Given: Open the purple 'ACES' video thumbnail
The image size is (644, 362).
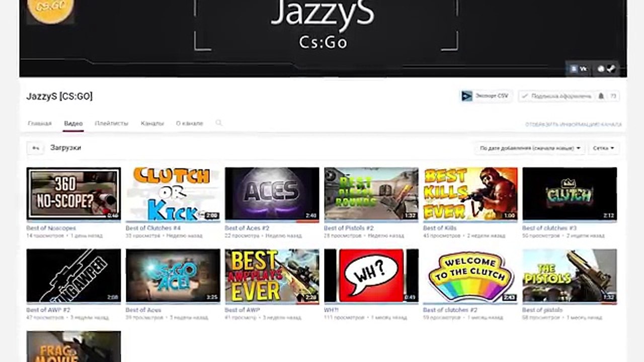Looking at the screenshot, I should tap(272, 194).
